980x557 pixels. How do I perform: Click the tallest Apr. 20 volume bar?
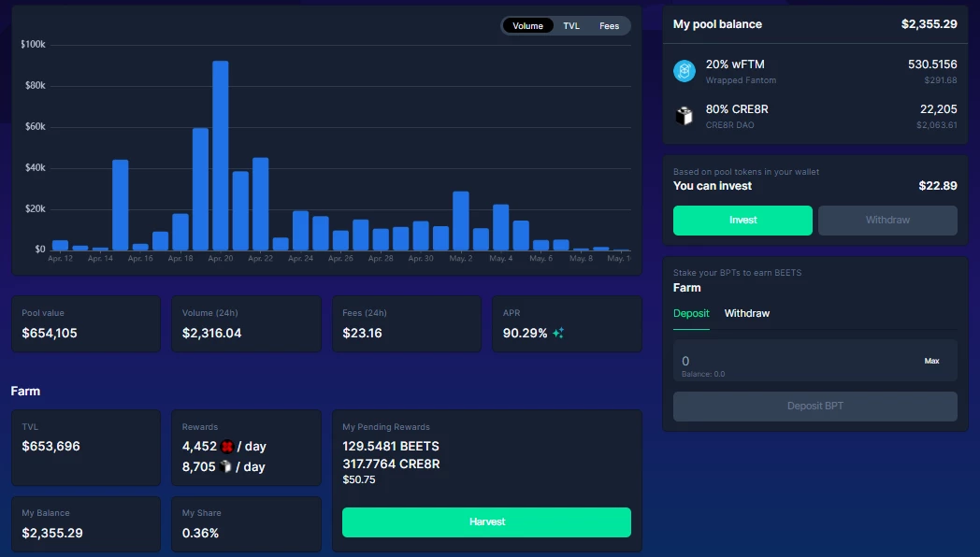click(221, 155)
